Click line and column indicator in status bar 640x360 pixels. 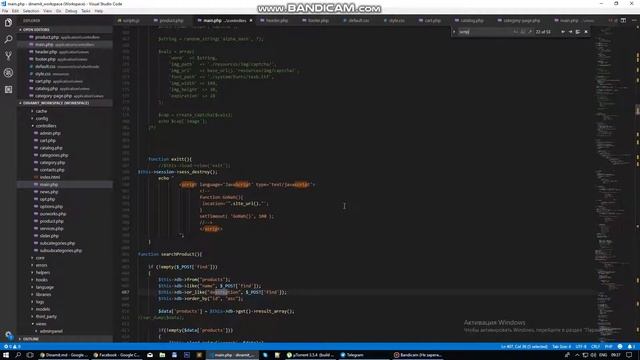pos(524,347)
